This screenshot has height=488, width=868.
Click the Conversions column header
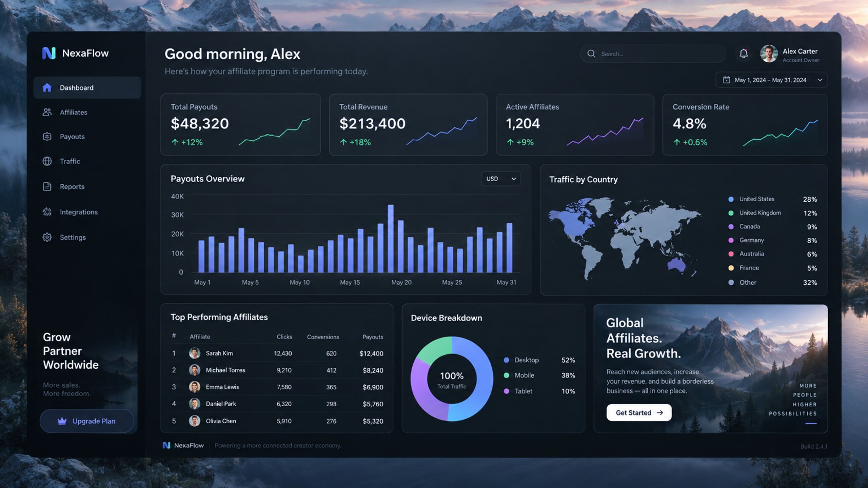323,337
